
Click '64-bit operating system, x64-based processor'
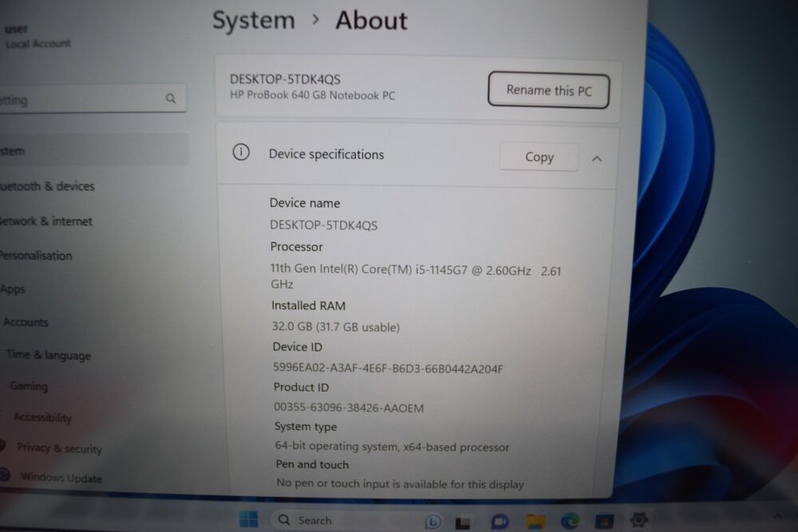pos(393,447)
